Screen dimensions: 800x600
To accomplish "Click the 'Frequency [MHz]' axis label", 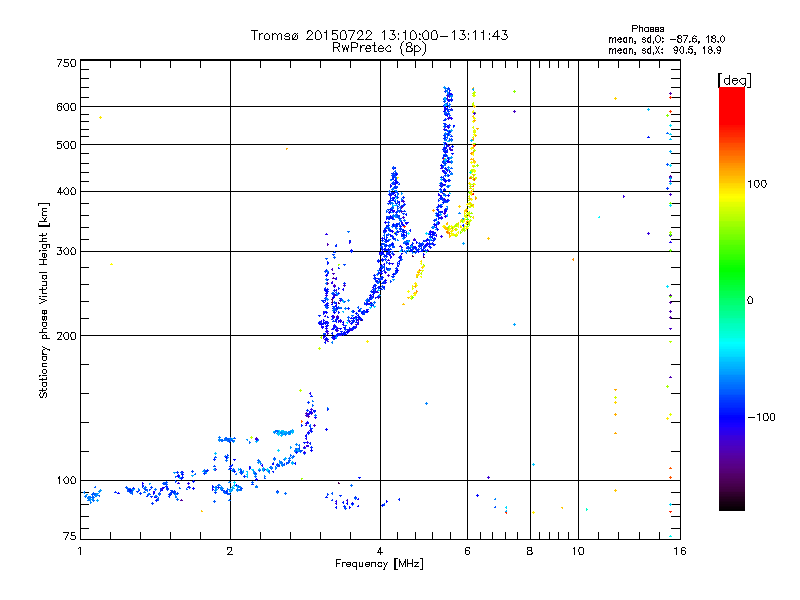I will coord(379,564).
